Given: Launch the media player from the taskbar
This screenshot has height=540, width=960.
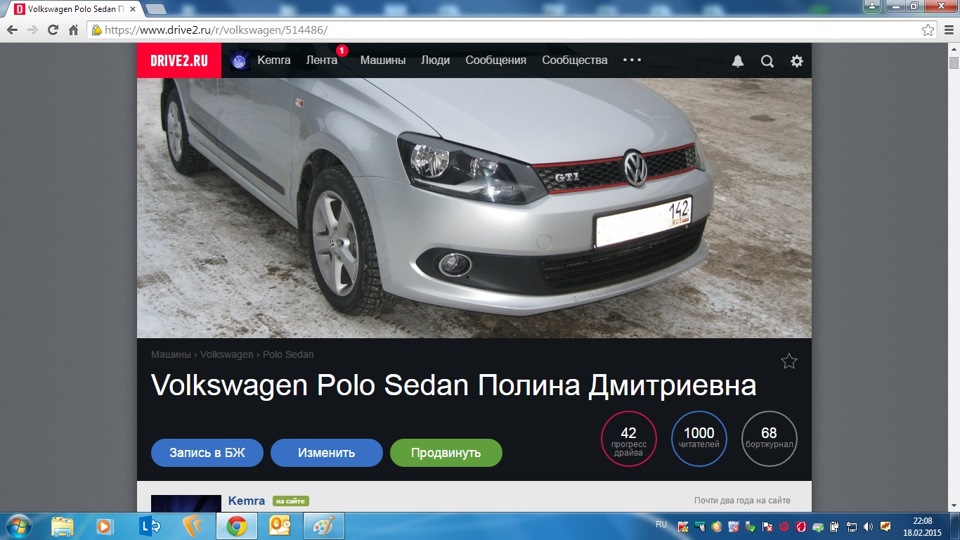Looking at the screenshot, I should (104, 527).
